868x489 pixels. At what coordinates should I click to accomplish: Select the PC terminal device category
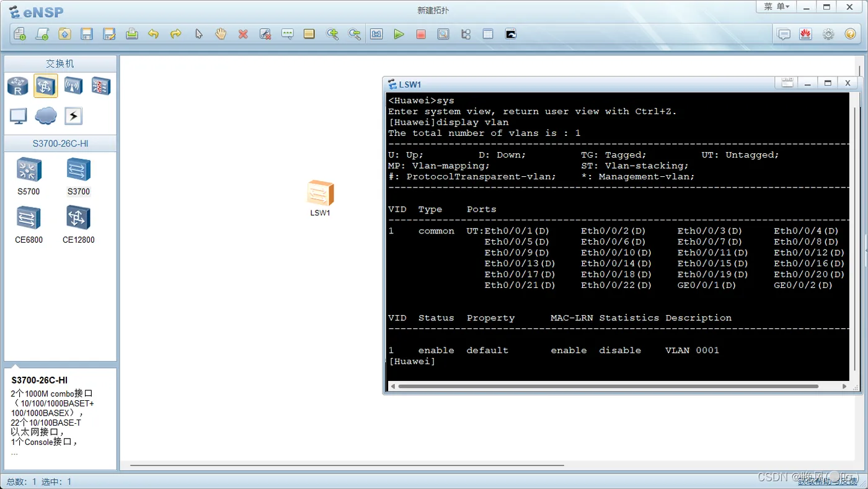click(x=18, y=115)
